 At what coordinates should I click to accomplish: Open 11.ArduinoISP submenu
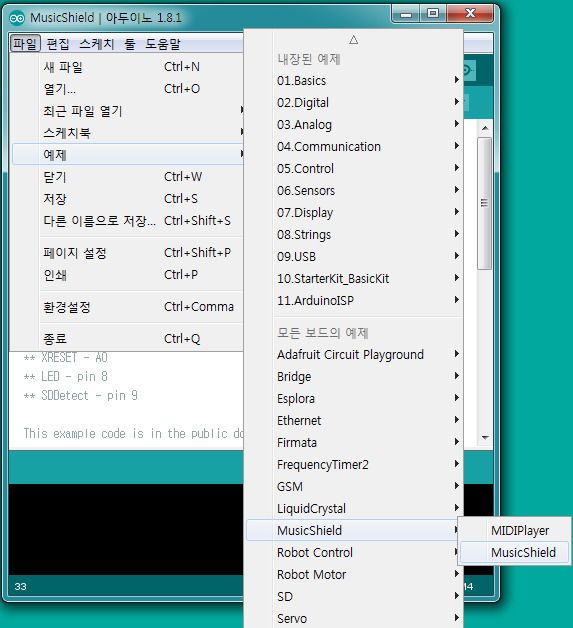pyautogui.click(x=355, y=301)
